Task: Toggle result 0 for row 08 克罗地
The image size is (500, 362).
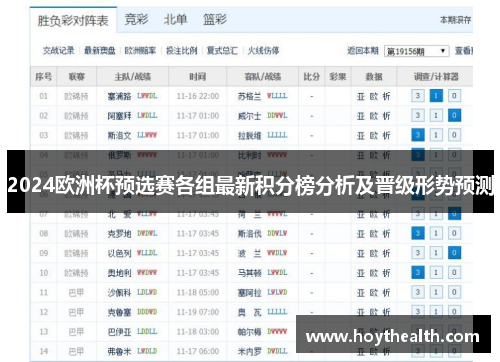Action: click(x=454, y=233)
